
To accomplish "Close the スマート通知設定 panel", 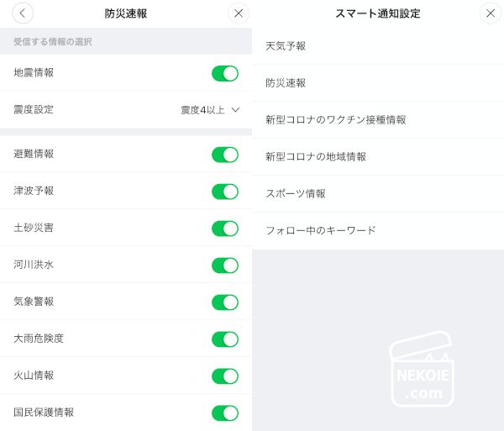I will click(x=491, y=13).
